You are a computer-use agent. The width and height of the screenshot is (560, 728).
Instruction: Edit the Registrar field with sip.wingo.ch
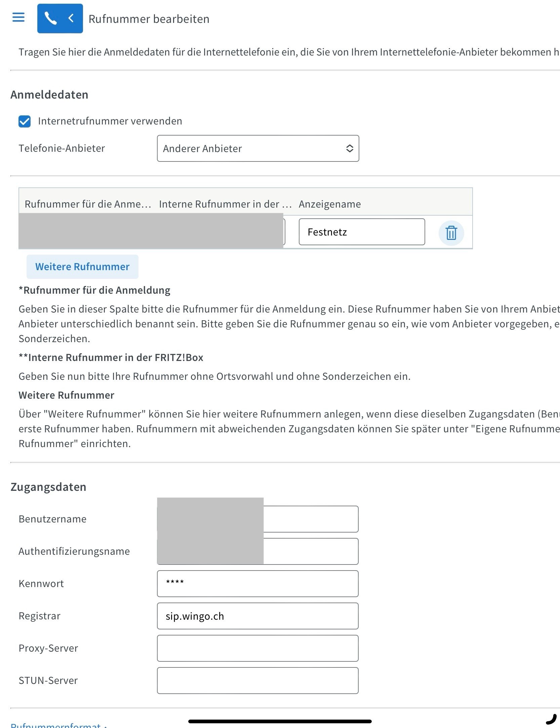[x=257, y=616]
